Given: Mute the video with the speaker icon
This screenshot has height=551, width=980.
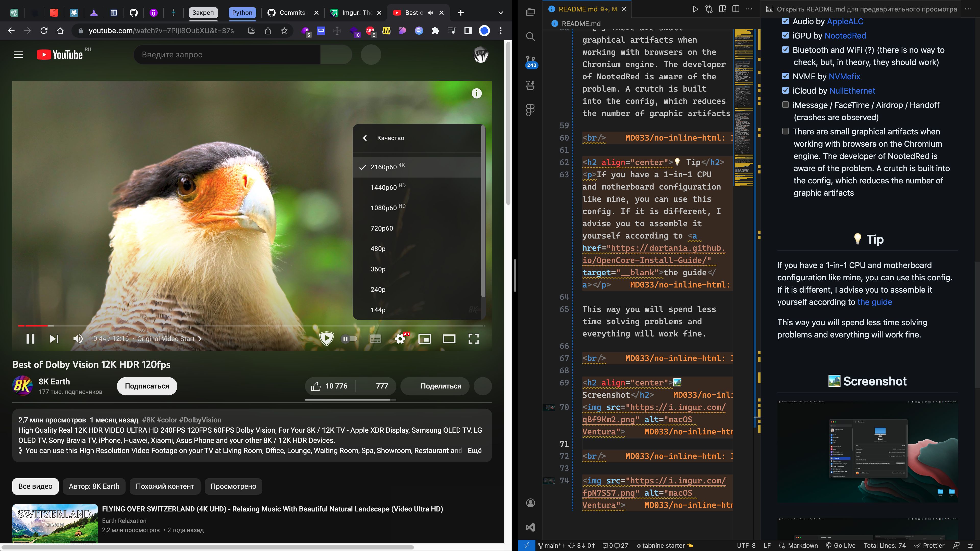Looking at the screenshot, I should [x=78, y=339].
